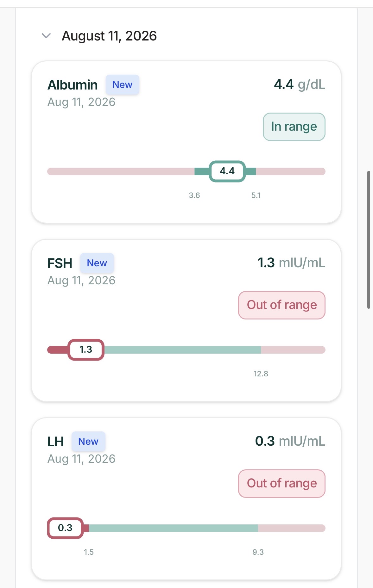The height and width of the screenshot is (588, 373).
Task: Click the New badge next to LH
Action: click(x=88, y=442)
